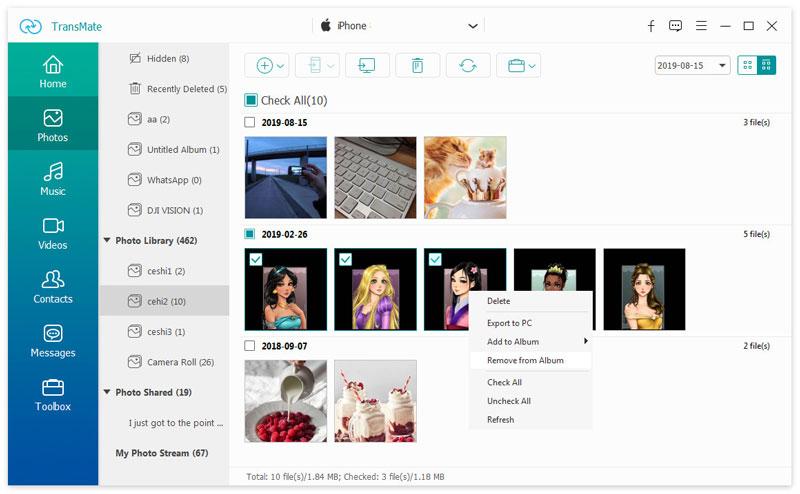This screenshot has width=800, height=494.
Task: Open the Add photos plus dropdown
Action: [270, 65]
